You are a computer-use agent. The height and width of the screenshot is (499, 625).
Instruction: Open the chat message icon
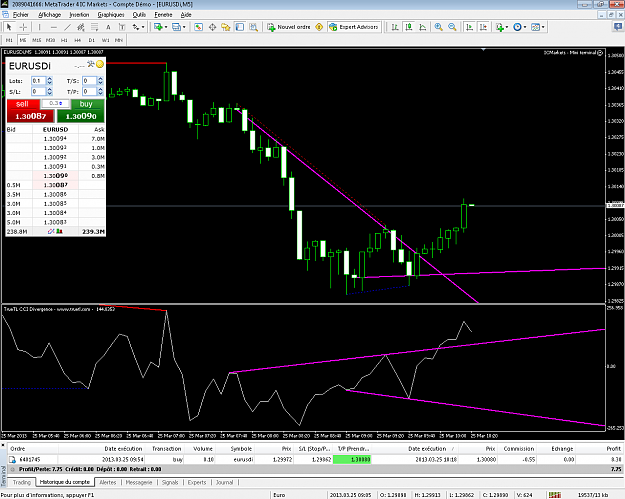tap(618, 27)
